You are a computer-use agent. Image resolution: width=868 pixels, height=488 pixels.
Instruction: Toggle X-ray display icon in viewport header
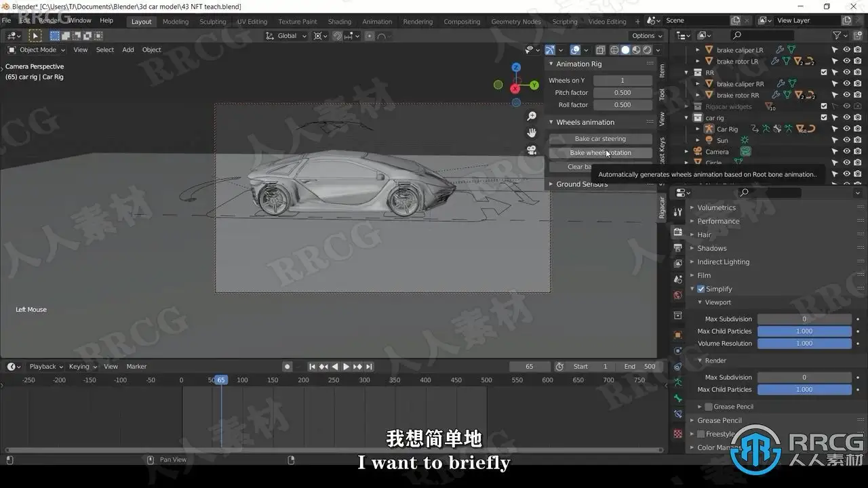click(x=600, y=50)
